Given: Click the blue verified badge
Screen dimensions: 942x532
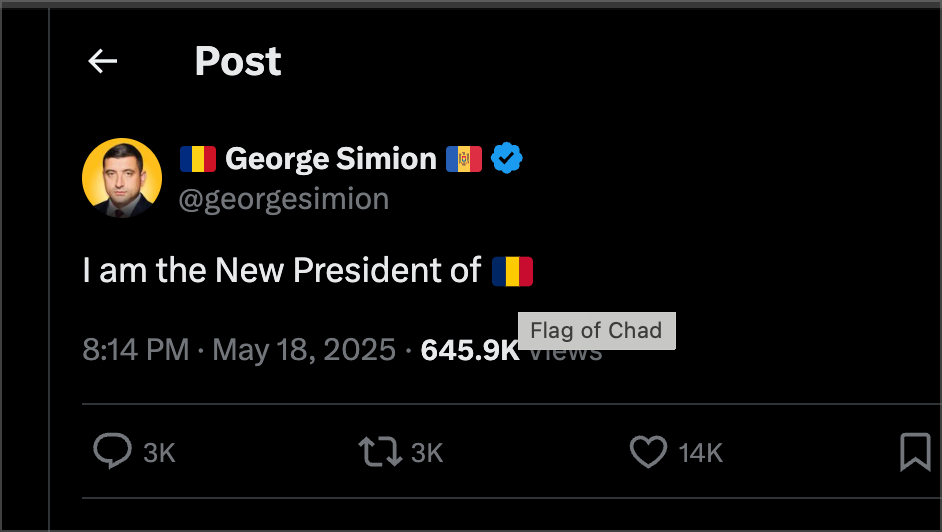Looking at the screenshot, I should coord(507,158).
